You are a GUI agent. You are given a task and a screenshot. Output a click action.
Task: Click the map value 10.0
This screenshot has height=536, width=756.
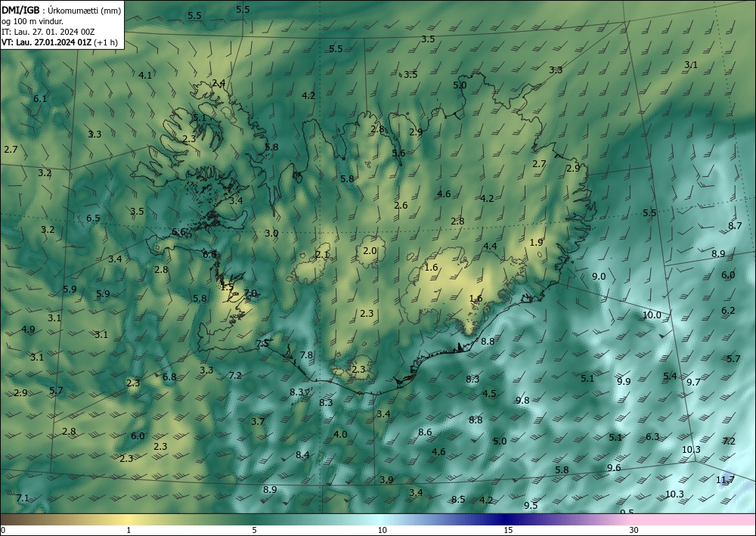652,315
